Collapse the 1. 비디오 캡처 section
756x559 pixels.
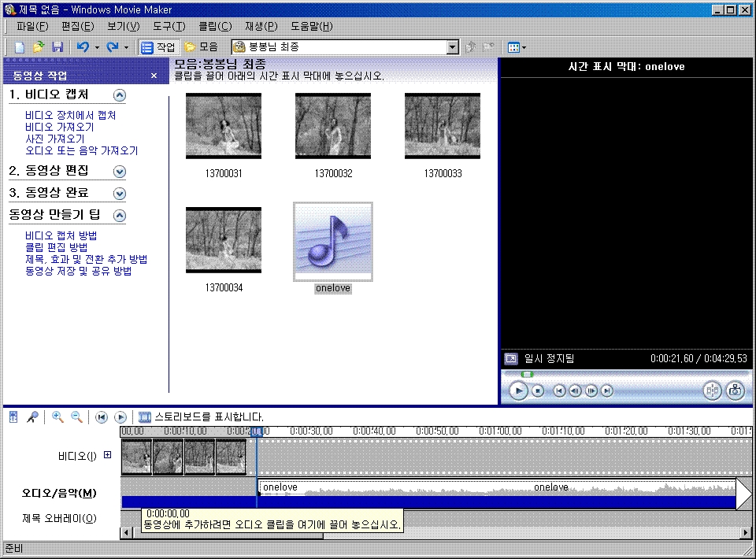click(x=120, y=95)
